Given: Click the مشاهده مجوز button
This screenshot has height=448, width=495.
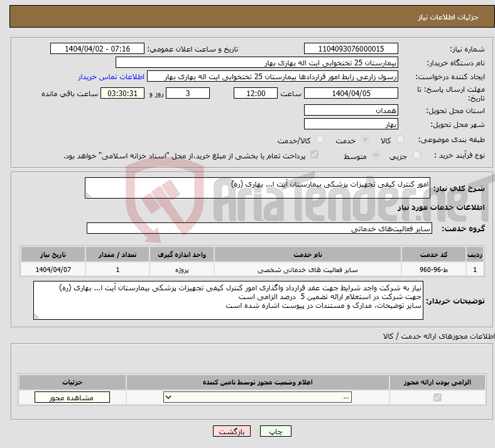Looking at the screenshot, I should point(72,398).
